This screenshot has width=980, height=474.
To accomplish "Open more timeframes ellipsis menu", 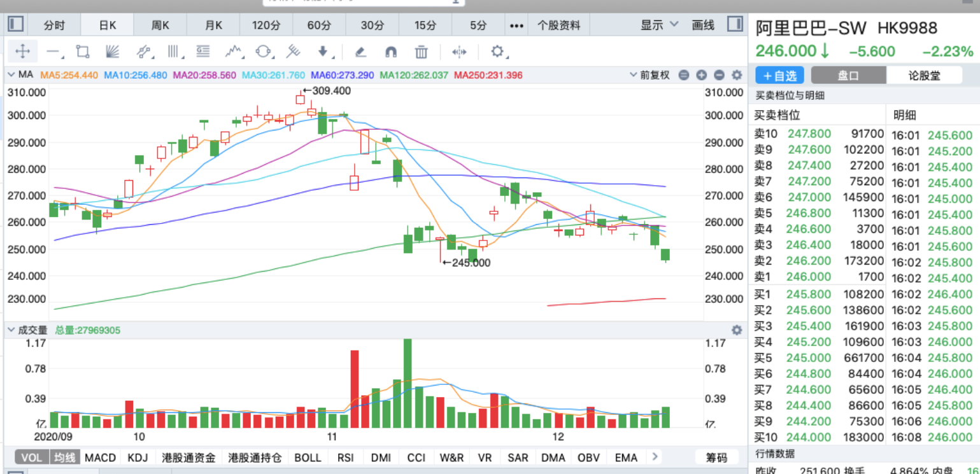I will click(516, 25).
